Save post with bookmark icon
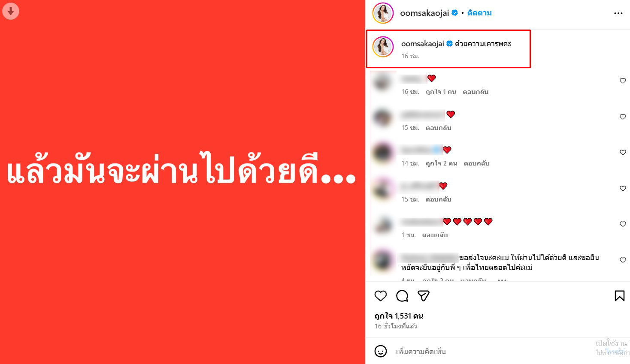This screenshot has width=630, height=364. coord(619,296)
